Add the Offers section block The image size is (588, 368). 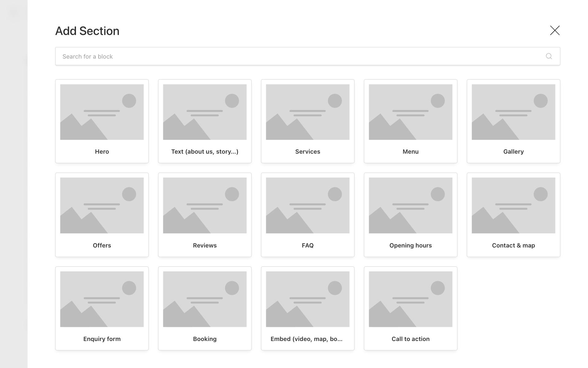pos(102,215)
